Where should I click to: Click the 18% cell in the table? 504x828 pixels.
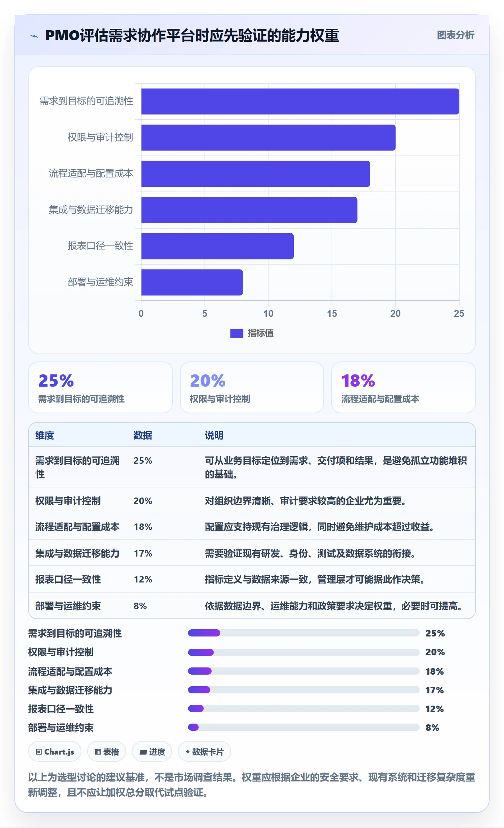pos(143,527)
